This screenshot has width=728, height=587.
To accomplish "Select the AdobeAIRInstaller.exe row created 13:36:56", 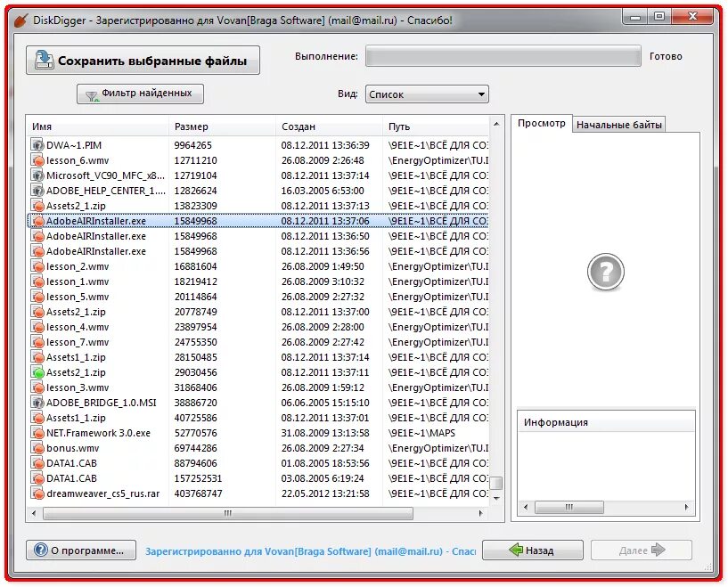I will 258,251.
